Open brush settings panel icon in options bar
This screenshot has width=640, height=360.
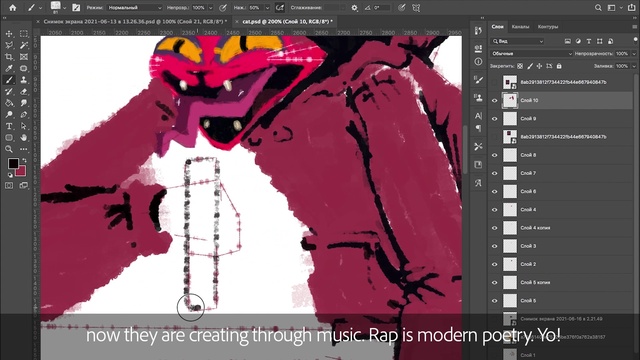click(x=76, y=7)
